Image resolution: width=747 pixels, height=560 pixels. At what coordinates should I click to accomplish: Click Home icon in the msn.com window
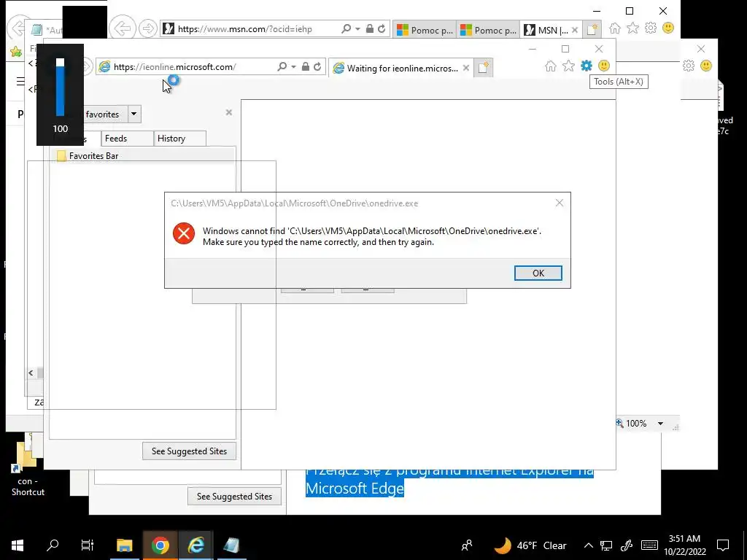(615, 28)
